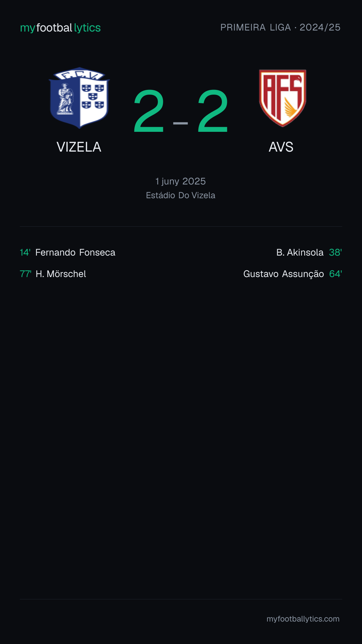Open the myfootballytics logo at top
362x644 pixels.
point(60,28)
